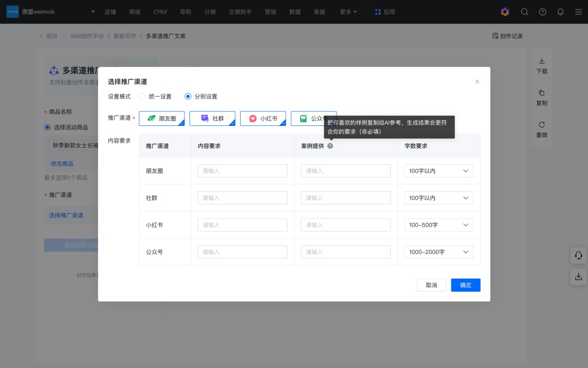Open the 商城 menu
This screenshot has height=368, width=588.
[134, 12]
